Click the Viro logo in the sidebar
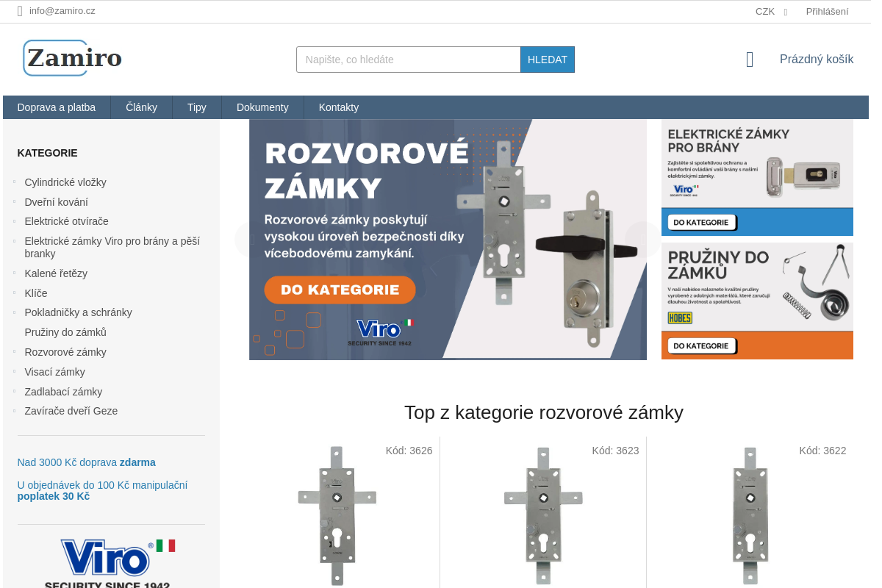 tap(109, 559)
